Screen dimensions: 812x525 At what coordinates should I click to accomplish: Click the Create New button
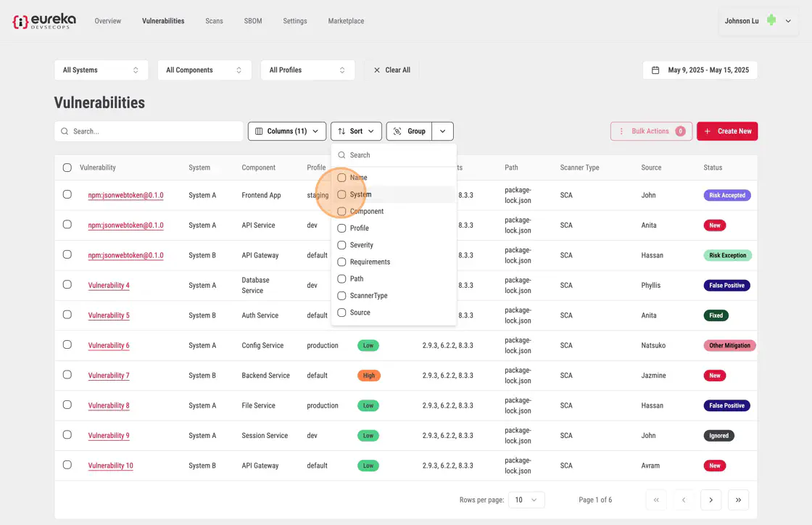pos(727,131)
